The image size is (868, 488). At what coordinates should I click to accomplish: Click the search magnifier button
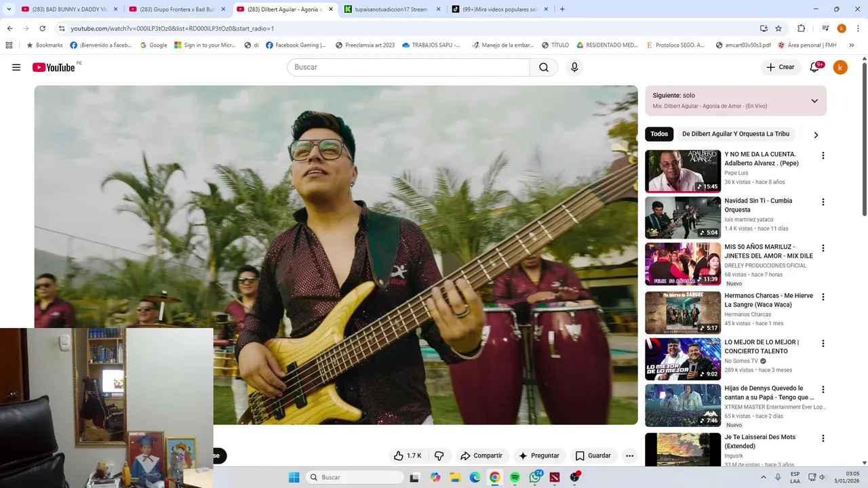(x=544, y=67)
